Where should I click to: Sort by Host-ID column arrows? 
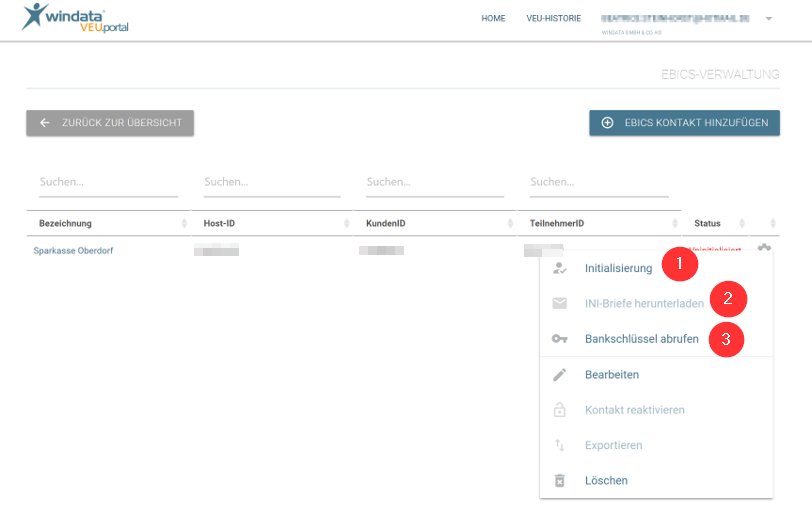pyautogui.click(x=346, y=223)
